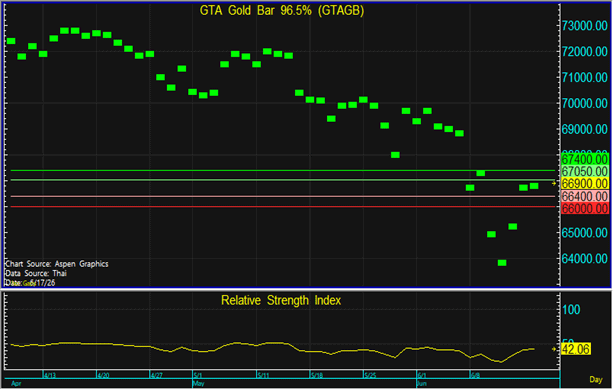Click the 6/8 date axis label
613x390 pixels.
(x=475, y=375)
